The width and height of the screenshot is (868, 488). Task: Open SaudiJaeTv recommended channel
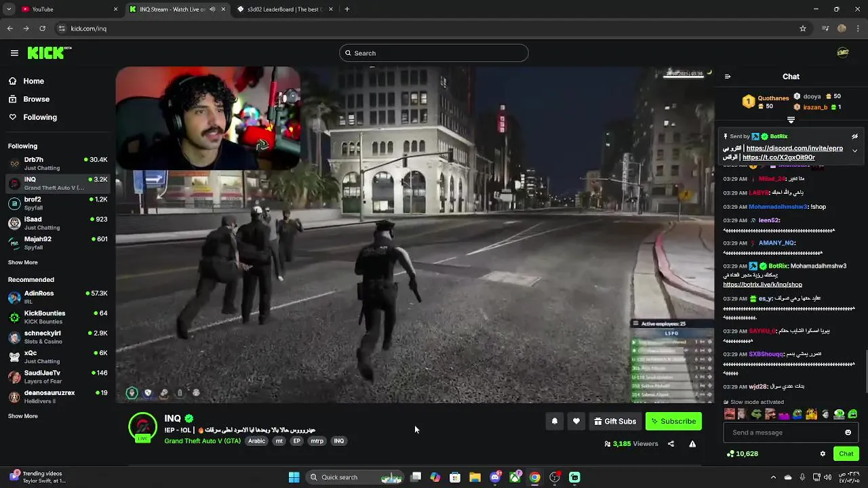(58, 376)
